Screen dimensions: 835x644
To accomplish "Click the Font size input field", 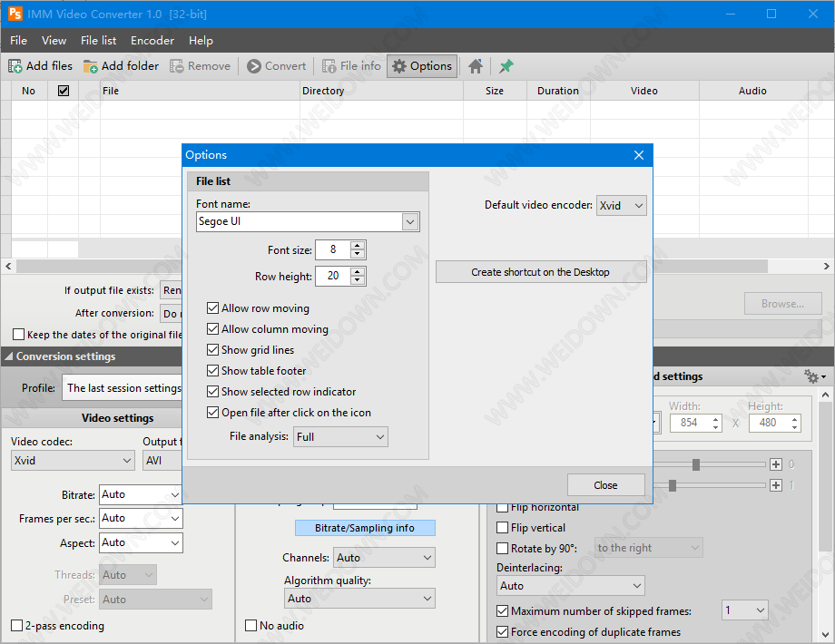I will tap(333, 249).
